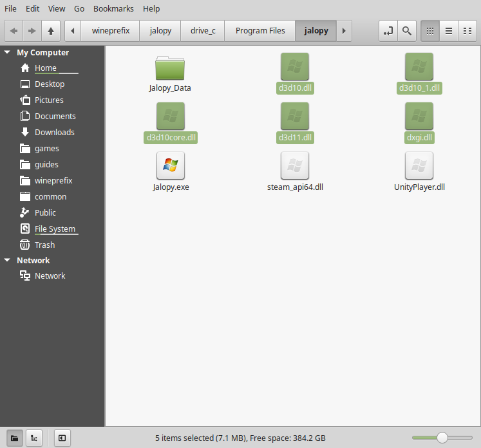Select the d3d11.dll file icon
481x448 pixels.
[295, 117]
